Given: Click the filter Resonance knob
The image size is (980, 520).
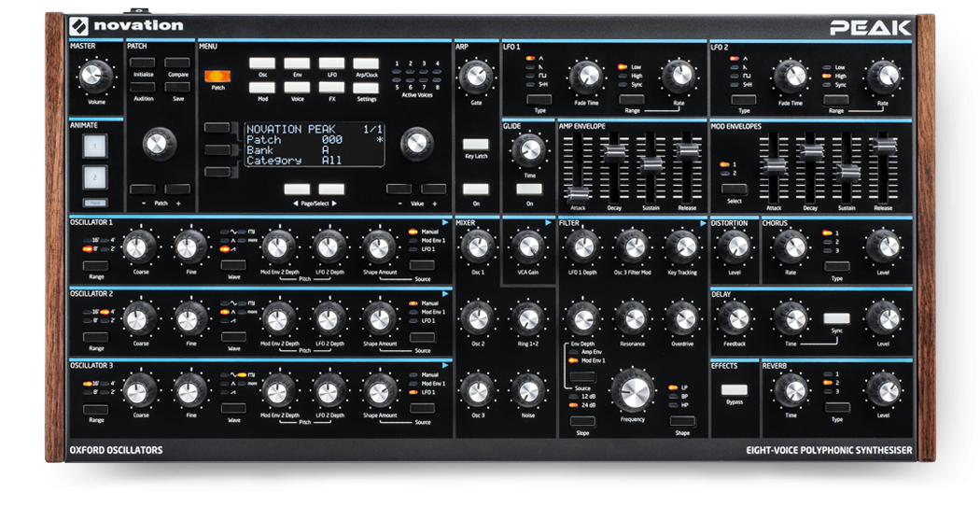Looking at the screenshot, I should point(633,318).
